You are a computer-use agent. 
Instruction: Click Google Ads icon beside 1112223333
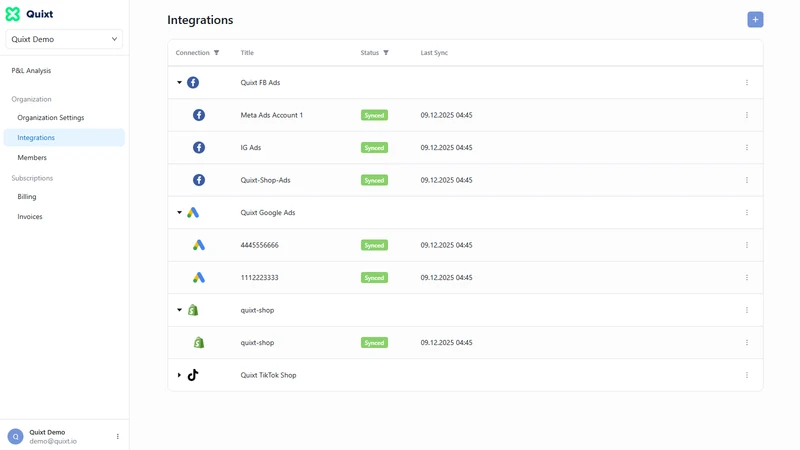[199, 278]
